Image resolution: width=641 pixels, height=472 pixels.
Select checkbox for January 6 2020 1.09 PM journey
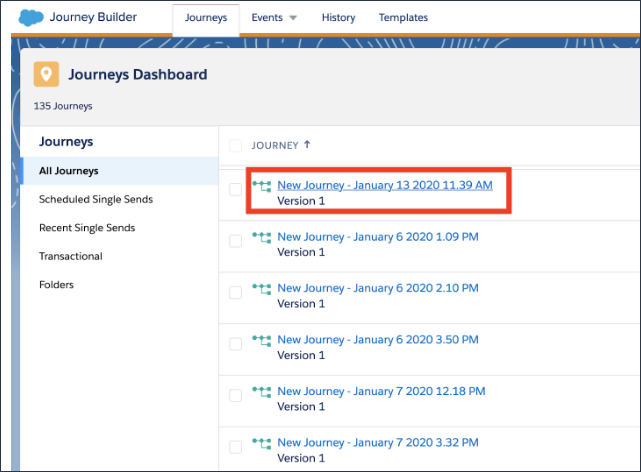(x=236, y=241)
